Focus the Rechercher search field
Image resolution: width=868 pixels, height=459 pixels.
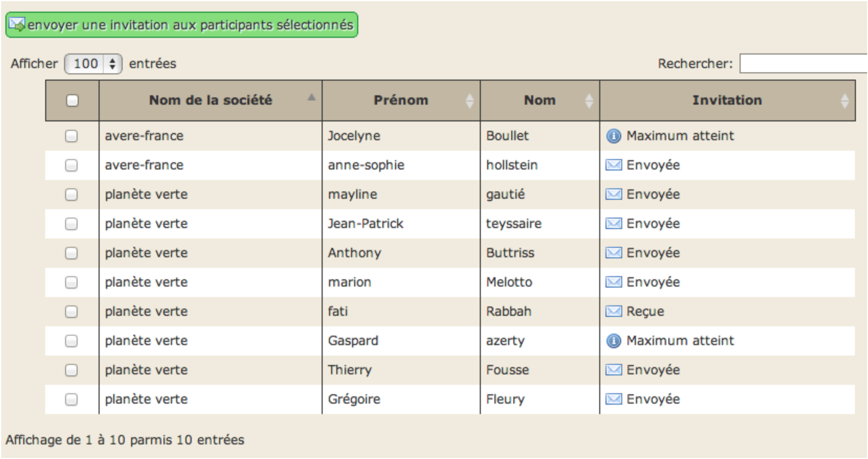tap(803, 63)
